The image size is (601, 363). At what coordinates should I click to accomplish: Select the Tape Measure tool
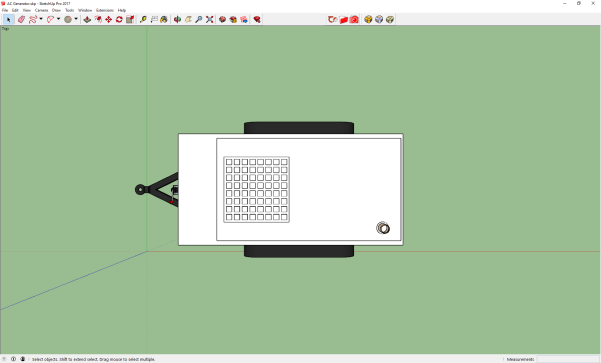pyautogui.click(x=143, y=19)
